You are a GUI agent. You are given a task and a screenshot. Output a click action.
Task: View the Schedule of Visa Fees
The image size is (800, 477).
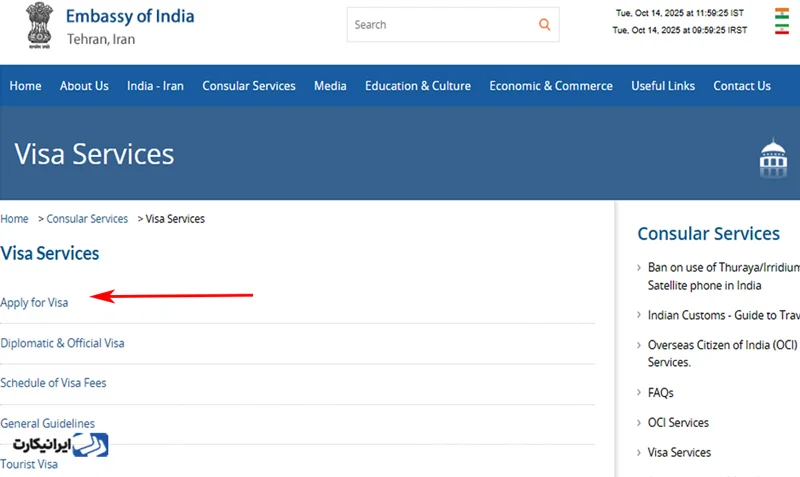point(53,383)
